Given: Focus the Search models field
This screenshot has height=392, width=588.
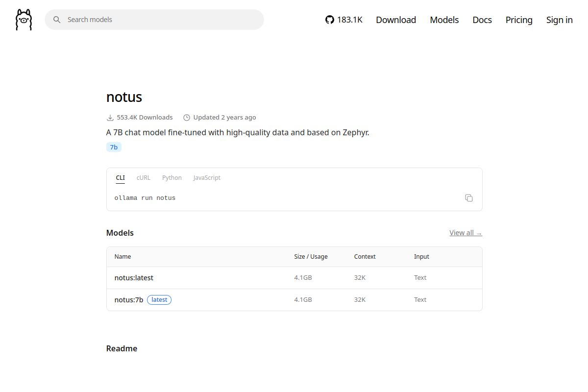Looking at the screenshot, I should [x=154, y=20].
